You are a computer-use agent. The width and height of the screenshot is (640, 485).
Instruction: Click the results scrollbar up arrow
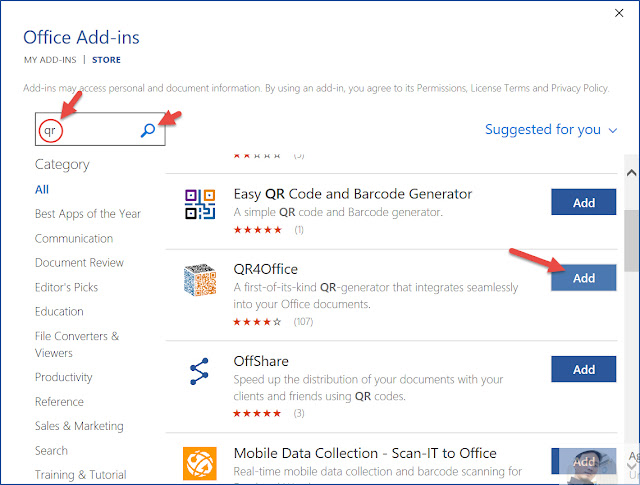pos(631,173)
